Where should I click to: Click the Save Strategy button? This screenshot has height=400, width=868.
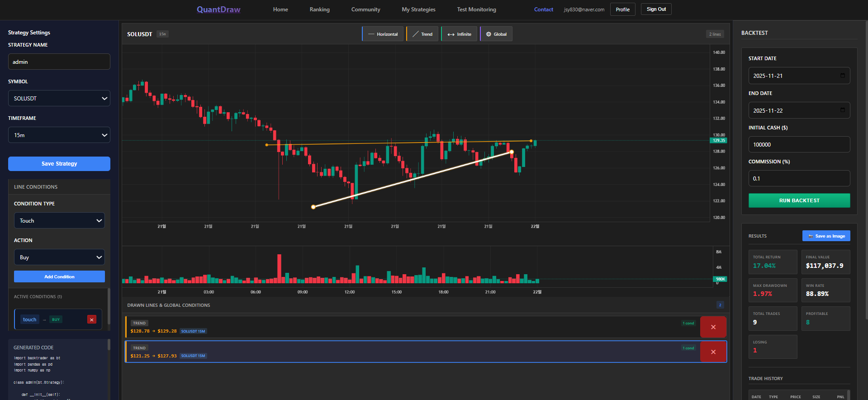tap(59, 164)
